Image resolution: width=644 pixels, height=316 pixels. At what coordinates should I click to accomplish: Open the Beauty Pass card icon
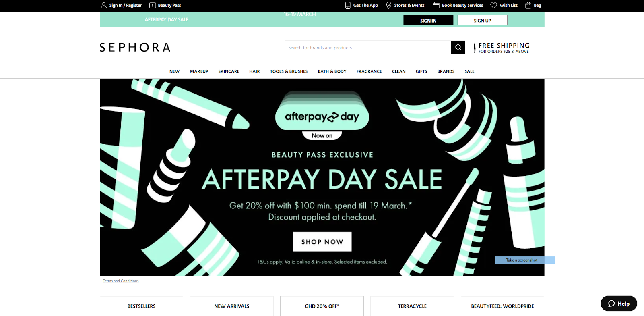coord(153,5)
